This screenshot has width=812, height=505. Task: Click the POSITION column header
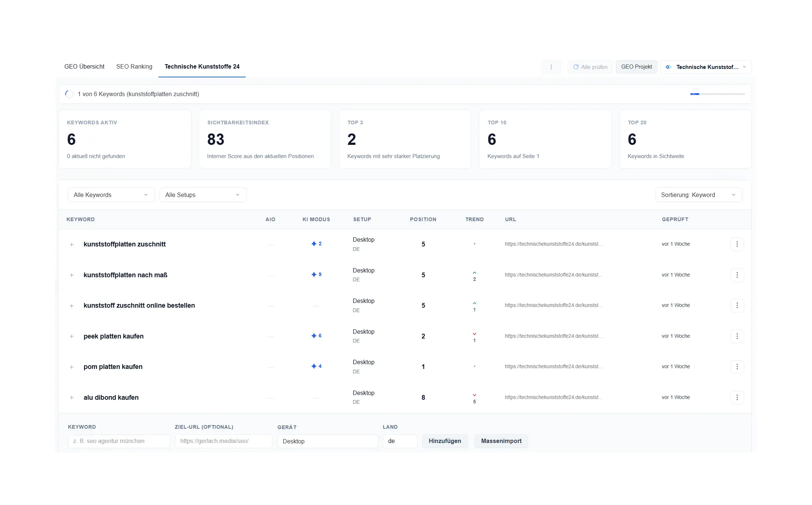(x=423, y=219)
